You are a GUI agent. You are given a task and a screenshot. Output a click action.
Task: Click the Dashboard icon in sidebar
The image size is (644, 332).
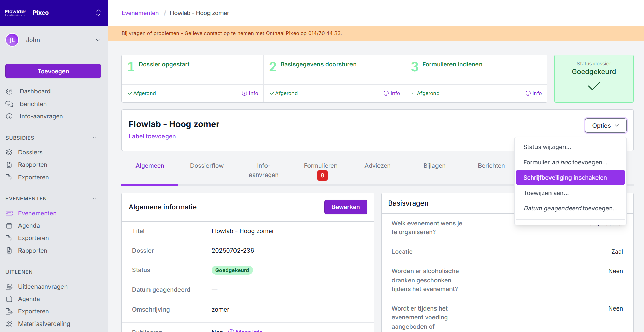9,91
